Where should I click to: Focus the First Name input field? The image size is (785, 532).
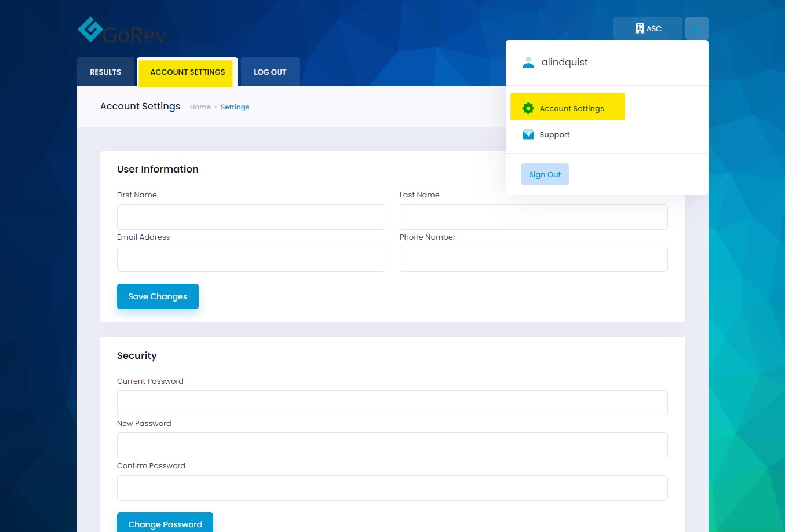pos(251,217)
